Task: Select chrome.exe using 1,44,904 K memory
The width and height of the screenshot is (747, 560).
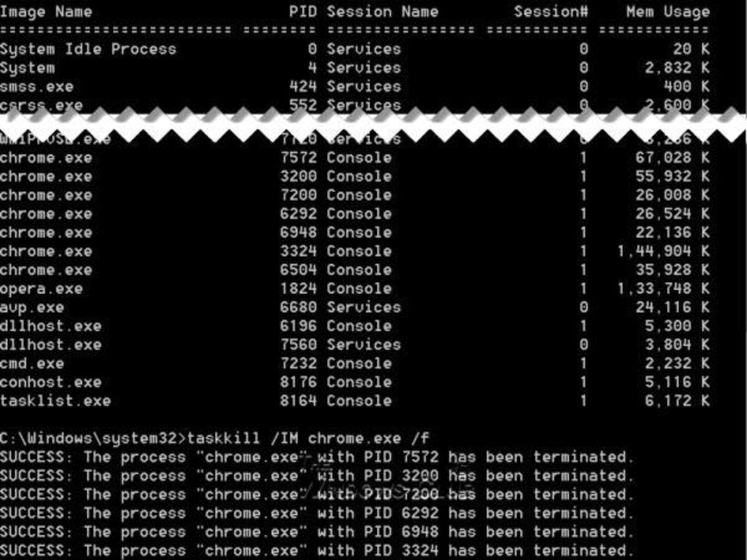Action: 354,251
